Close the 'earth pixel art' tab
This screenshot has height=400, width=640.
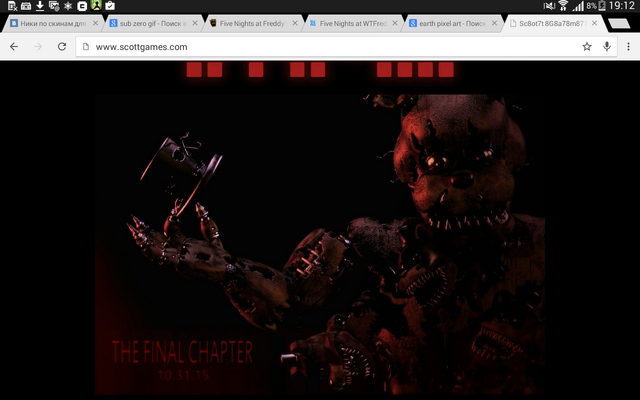click(494, 23)
